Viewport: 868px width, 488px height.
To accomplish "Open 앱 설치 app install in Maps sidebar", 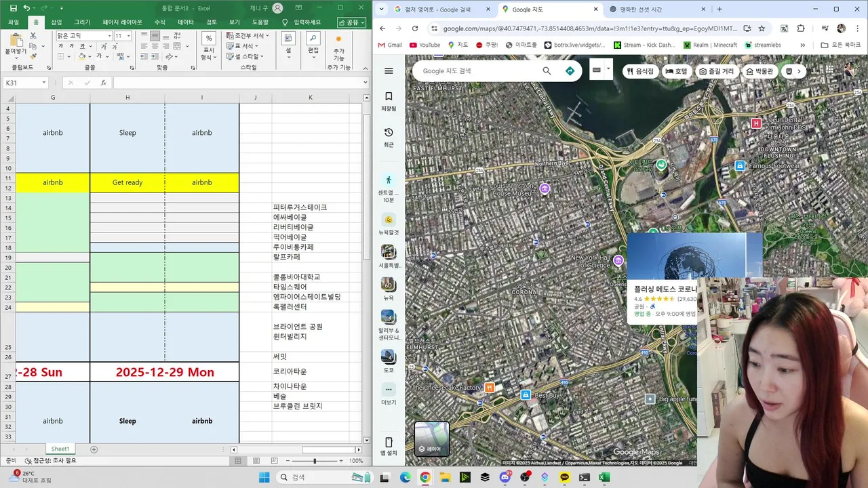I will tap(389, 447).
